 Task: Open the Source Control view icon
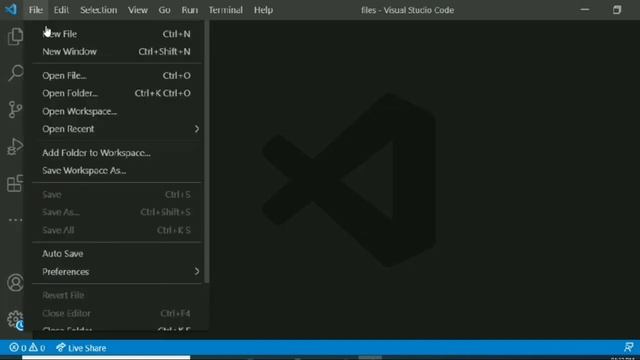(x=15, y=110)
